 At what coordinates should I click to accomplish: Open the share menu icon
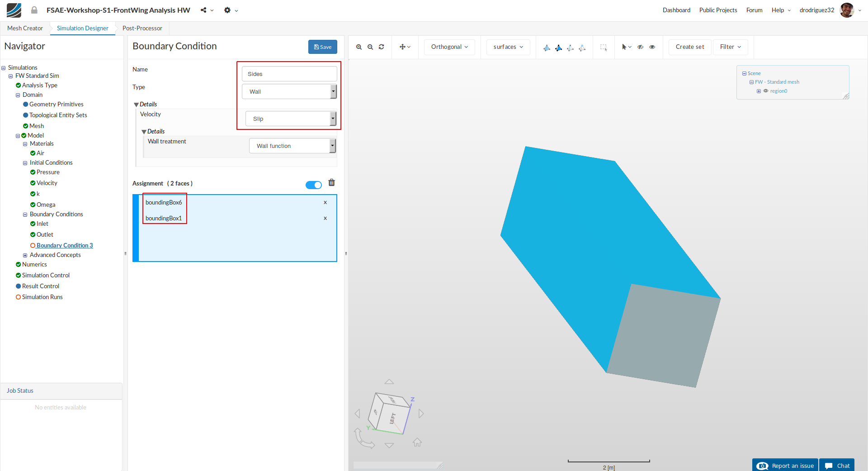207,10
